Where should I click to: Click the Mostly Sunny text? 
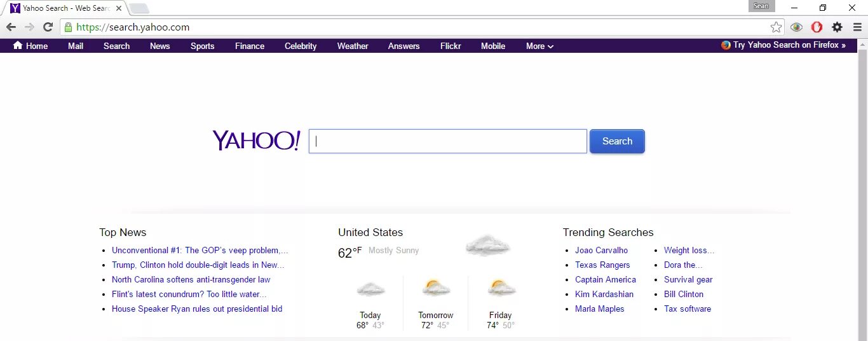[393, 250]
